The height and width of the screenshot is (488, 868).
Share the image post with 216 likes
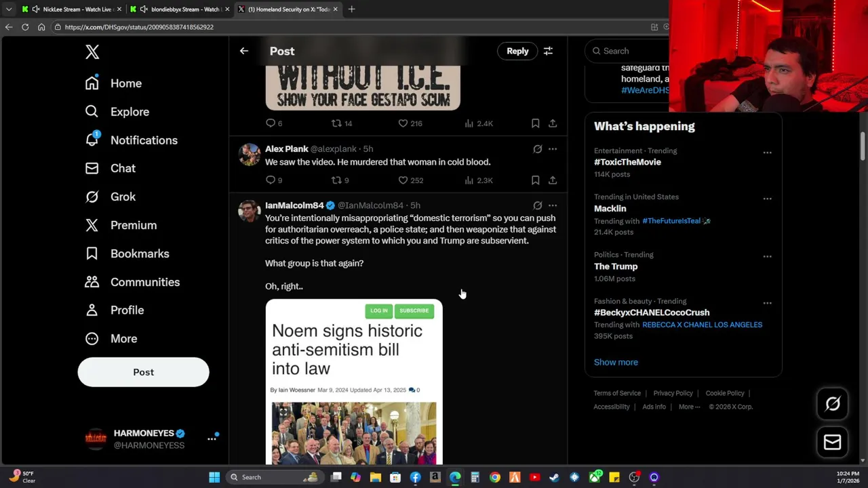pyautogui.click(x=553, y=123)
